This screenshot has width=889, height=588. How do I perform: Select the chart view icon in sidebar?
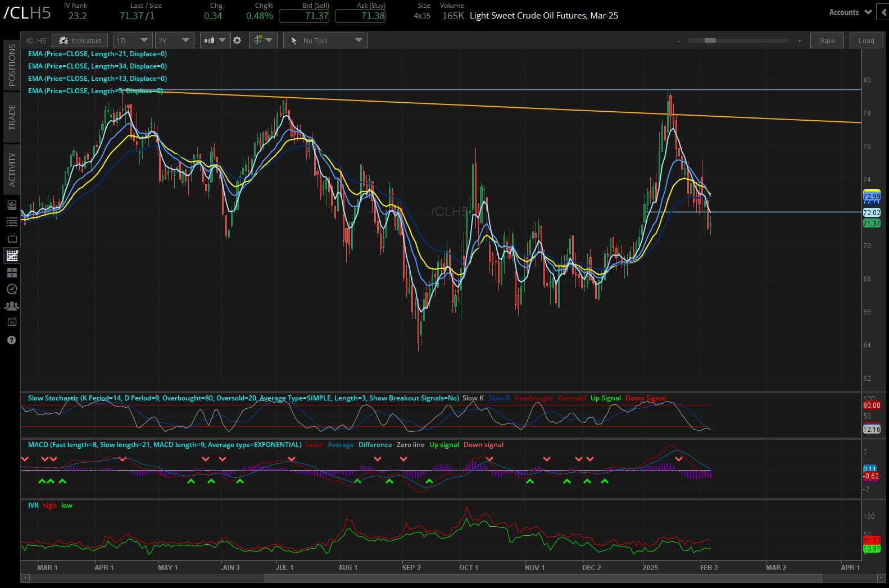pos(12,256)
